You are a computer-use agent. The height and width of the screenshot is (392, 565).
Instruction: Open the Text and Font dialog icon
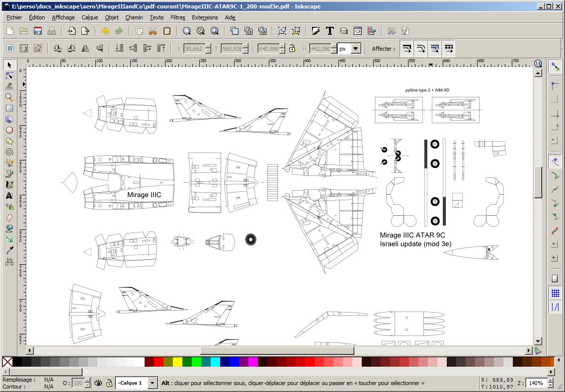pos(329,31)
